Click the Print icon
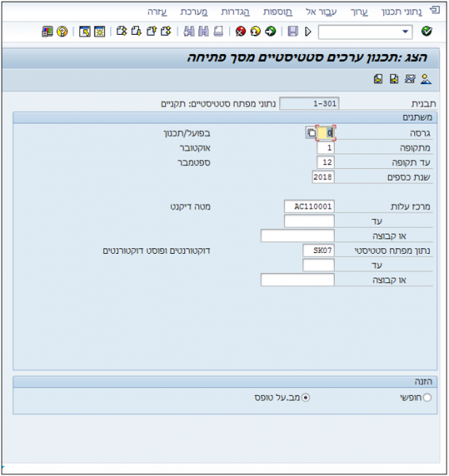 click(x=218, y=31)
